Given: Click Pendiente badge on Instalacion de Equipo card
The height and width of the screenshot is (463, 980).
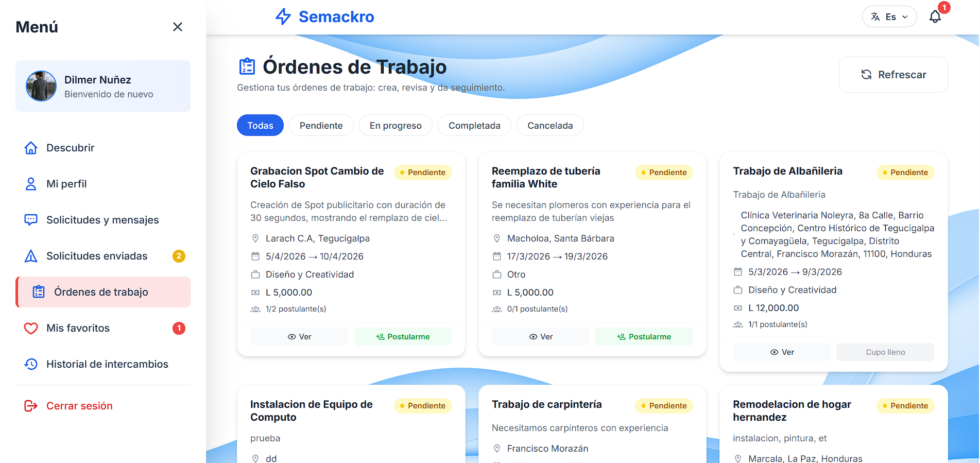Looking at the screenshot, I should point(423,405).
